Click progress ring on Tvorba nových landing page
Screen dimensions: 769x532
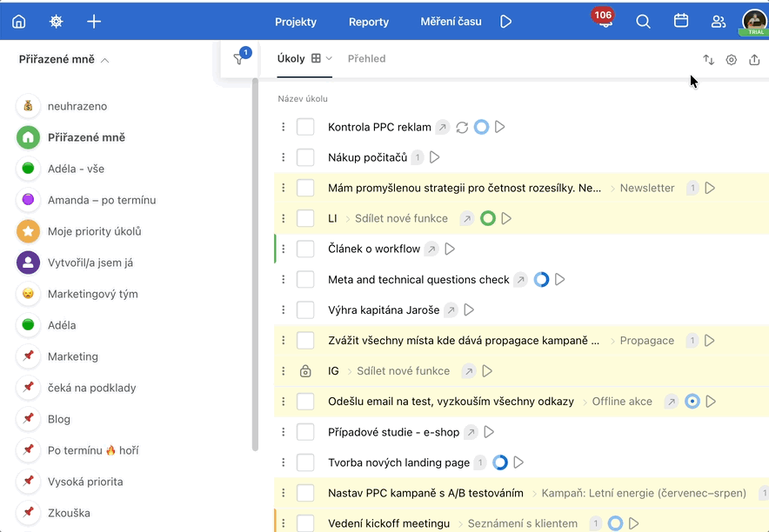pyautogui.click(x=500, y=462)
